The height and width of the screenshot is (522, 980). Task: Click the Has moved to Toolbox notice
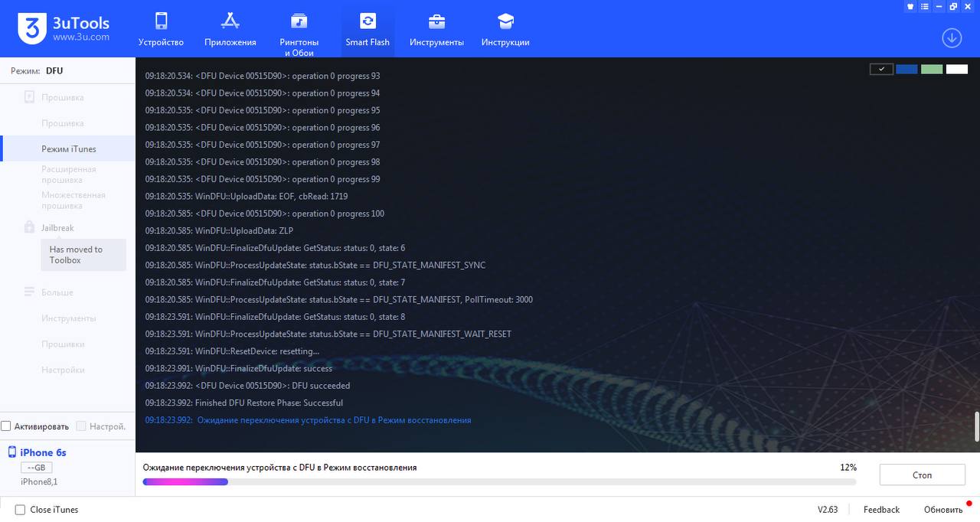pos(83,255)
